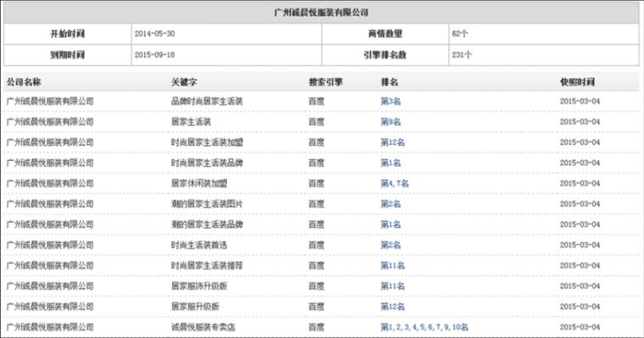Click the snapshot date in the 时尚生活装首选 row

[x=580, y=245]
